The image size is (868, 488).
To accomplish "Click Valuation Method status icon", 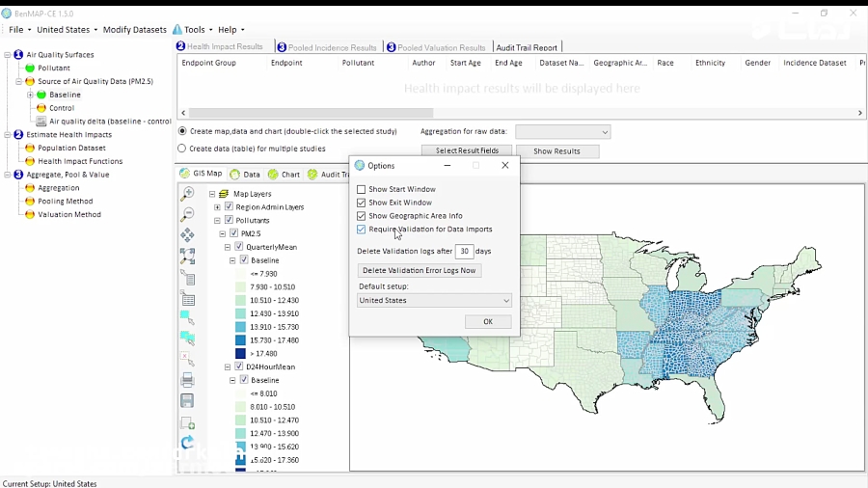I will (x=30, y=214).
